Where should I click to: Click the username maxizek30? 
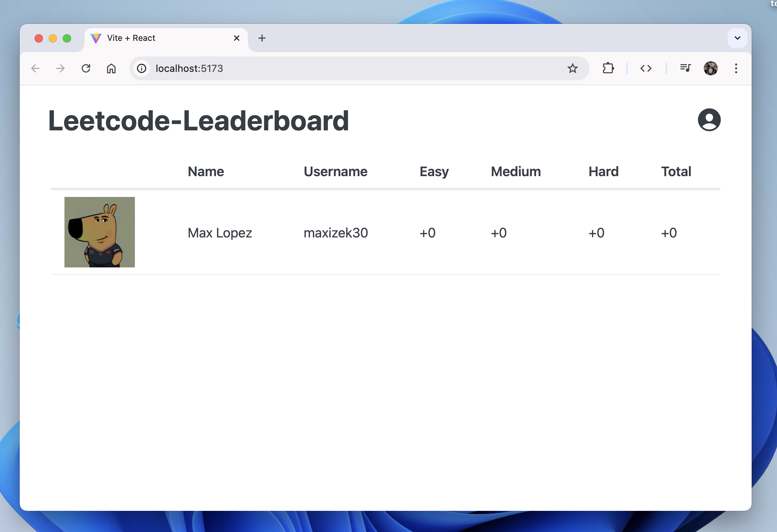pyautogui.click(x=336, y=233)
